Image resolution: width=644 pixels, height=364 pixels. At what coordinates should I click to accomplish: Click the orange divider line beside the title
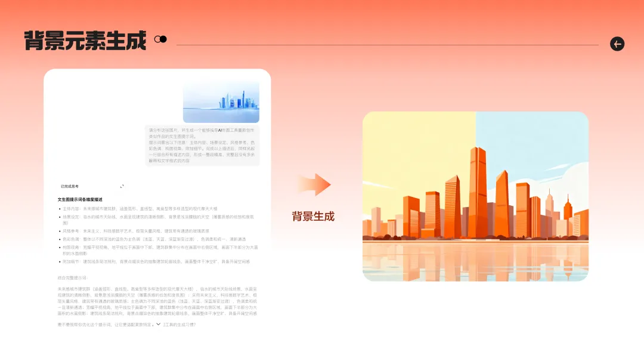388,44
